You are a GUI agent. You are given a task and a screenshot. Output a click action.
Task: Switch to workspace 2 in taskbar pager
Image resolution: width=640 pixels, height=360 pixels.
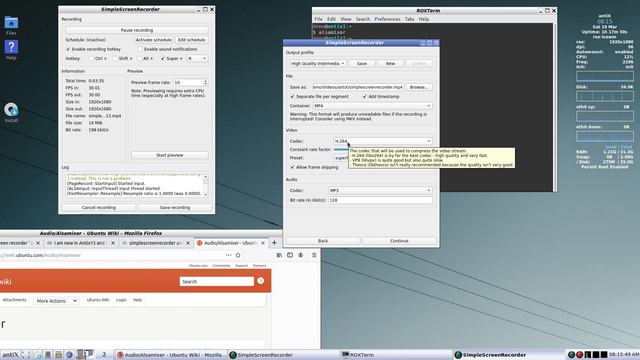pos(104,355)
